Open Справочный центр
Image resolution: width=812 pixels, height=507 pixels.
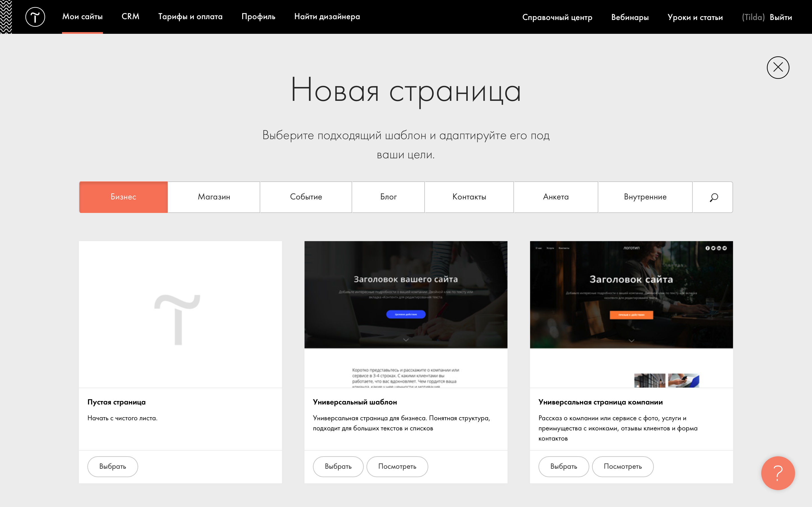point(557,17)
